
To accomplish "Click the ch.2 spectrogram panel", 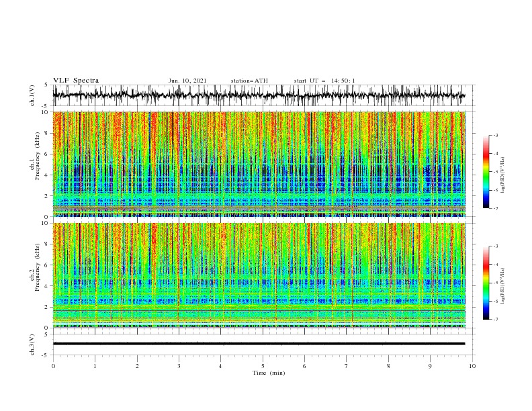I will pos(259,275).
